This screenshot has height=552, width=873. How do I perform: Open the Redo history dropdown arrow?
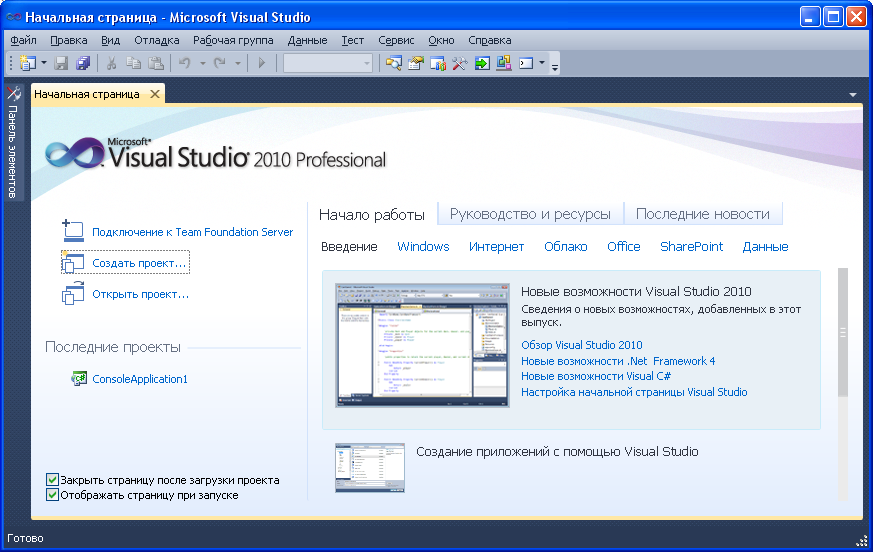click(238, 63)
